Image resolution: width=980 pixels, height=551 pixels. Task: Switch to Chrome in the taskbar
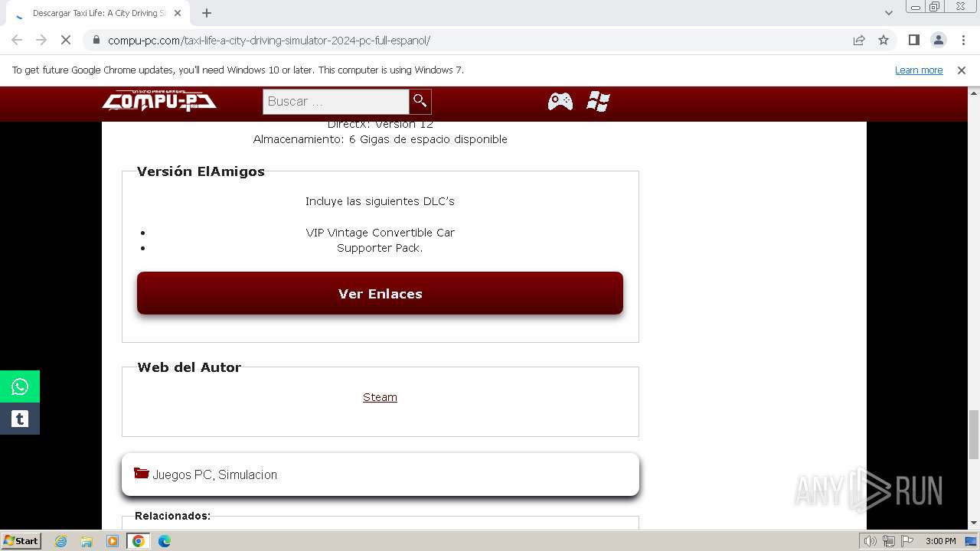click(139, 541)
